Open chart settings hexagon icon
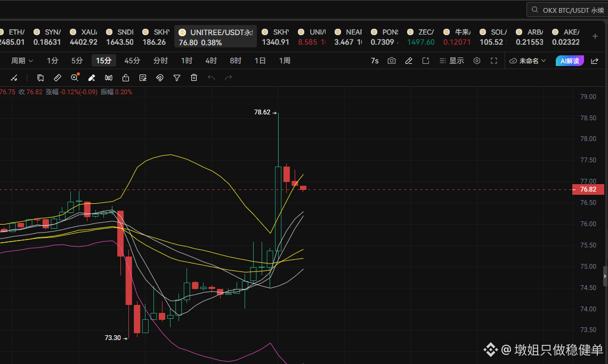The height and width of the screenshot is (364, 608). [477, 61]
